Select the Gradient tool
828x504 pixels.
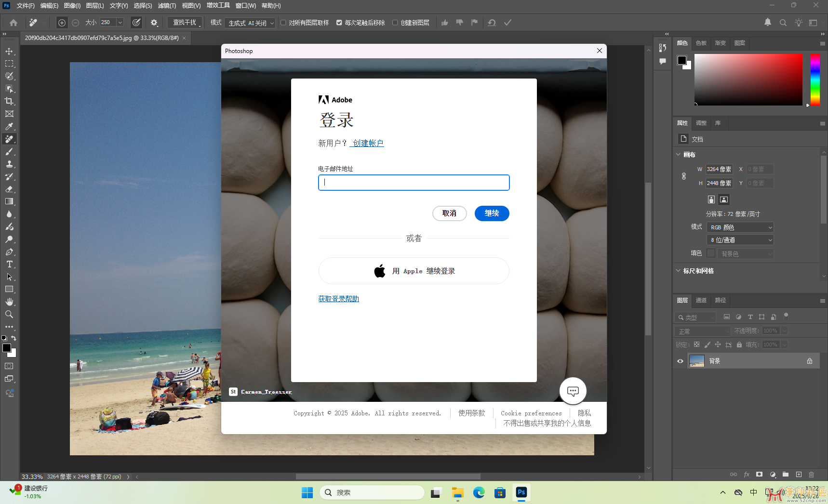[x=9, y=201]
